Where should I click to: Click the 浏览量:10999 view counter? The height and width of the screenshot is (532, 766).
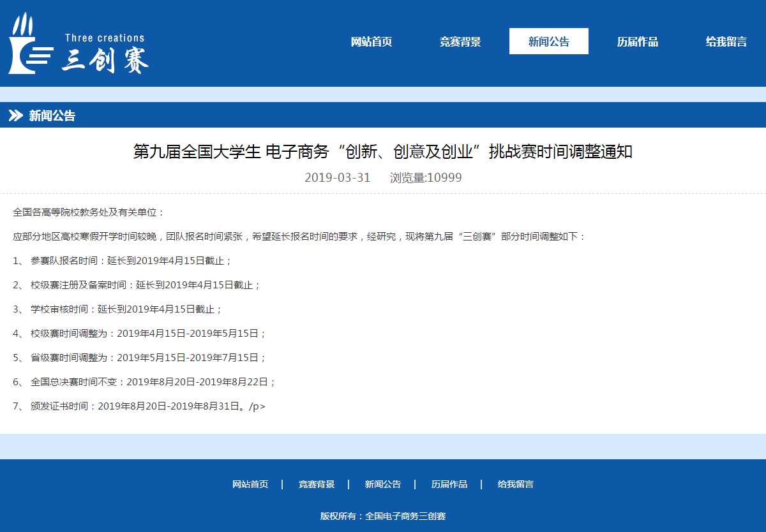pyautogui.click(x=426, y=178)
